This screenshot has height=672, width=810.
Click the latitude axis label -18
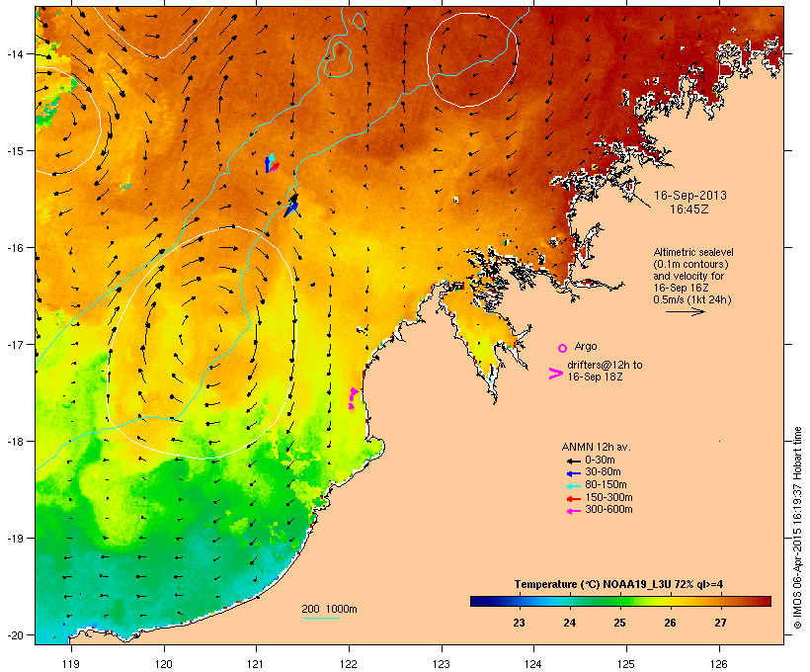[14, 441]
